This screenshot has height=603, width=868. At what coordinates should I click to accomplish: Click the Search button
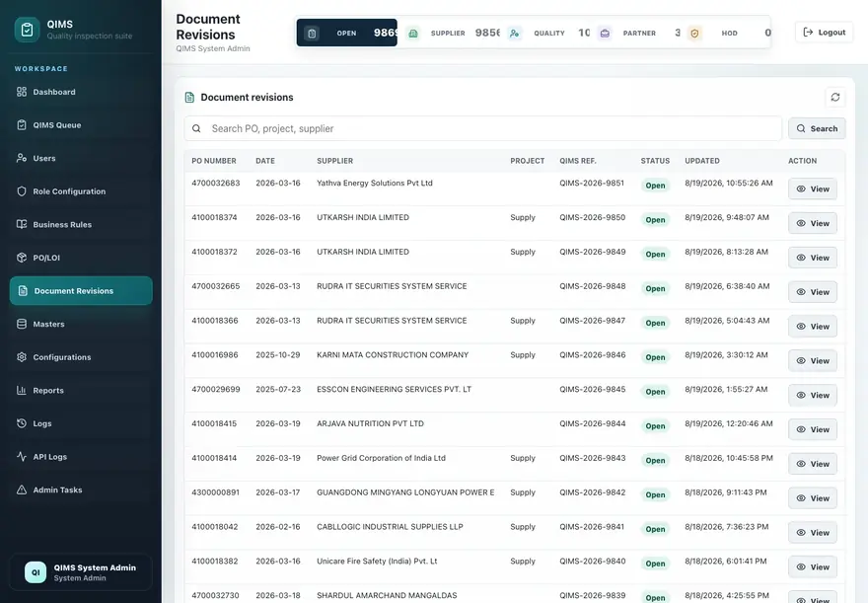tap(817, 129)
